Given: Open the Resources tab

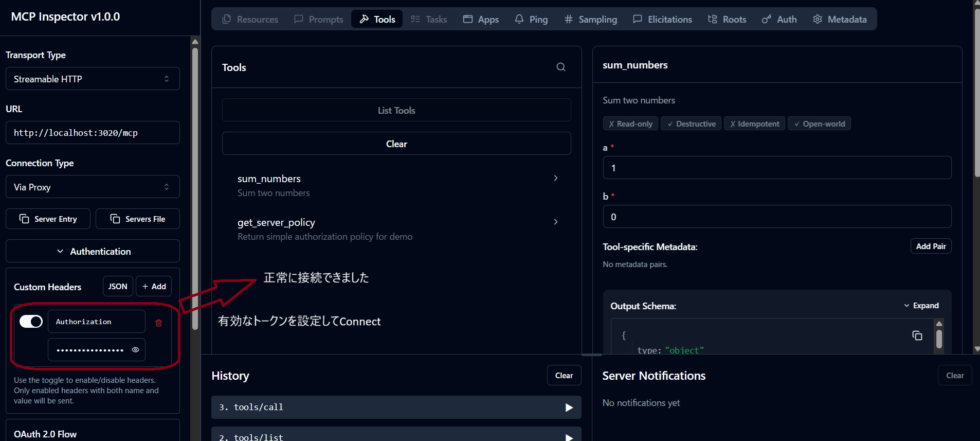Looking at the screenshot, I should [250, 19].
